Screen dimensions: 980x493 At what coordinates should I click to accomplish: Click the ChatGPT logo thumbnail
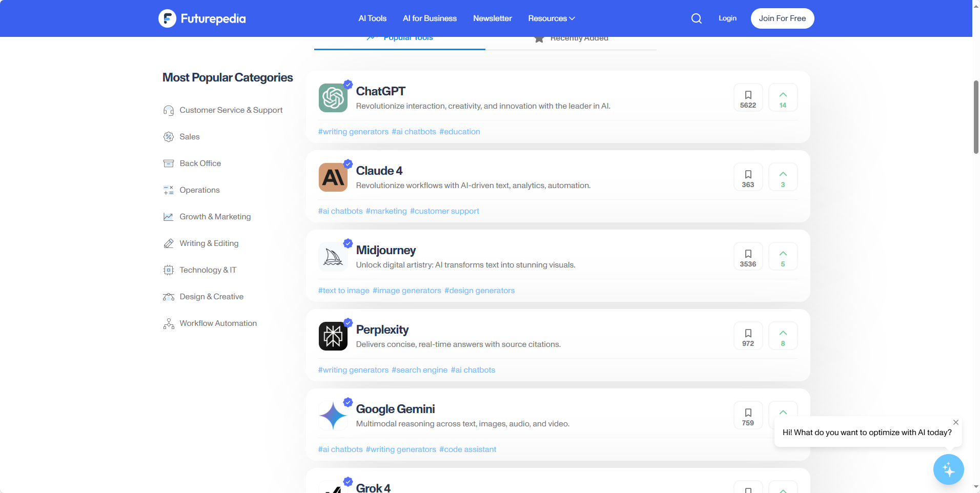(x=333, y=98)
